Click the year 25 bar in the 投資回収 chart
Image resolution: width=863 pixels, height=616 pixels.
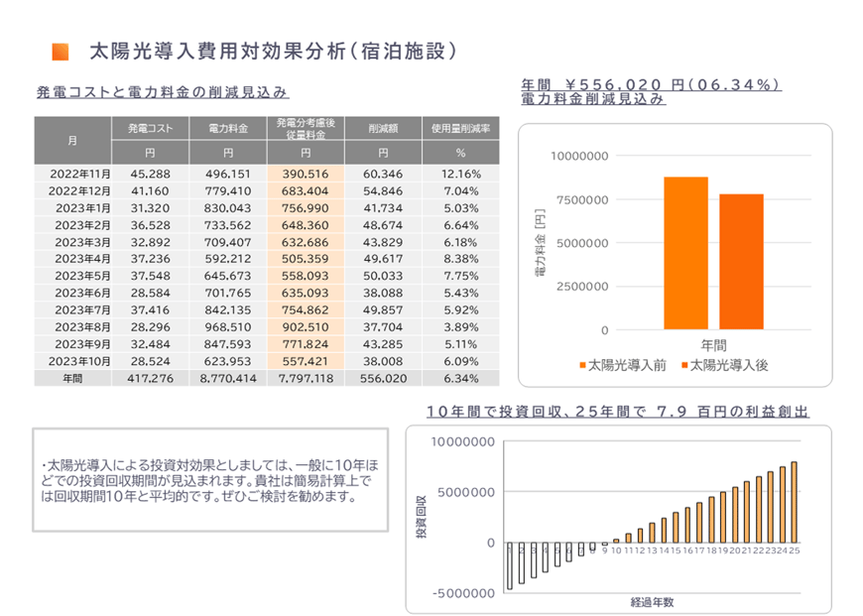(x=794, y=502)
